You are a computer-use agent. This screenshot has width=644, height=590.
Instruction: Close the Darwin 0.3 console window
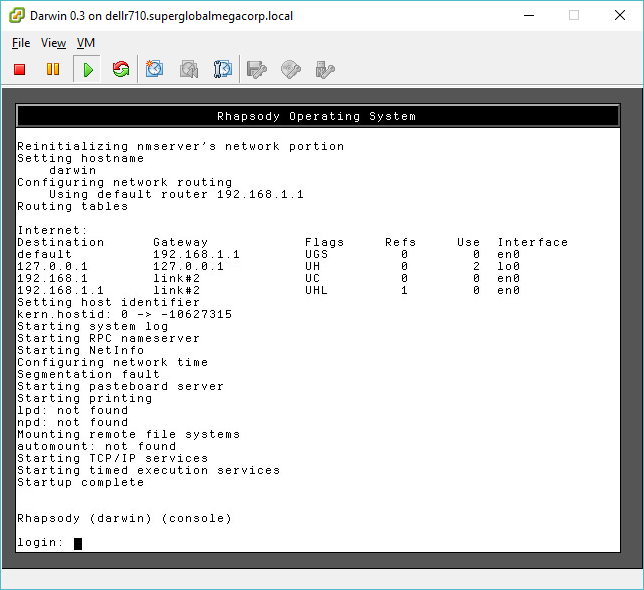click(620, 16)
